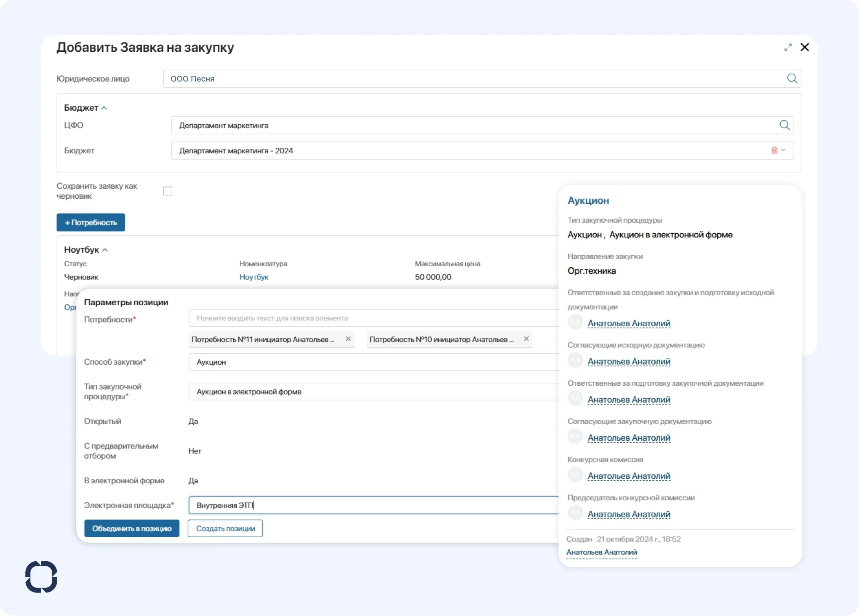Open Тип закупочной процедуры combo box
The height and width of the screenshot is (616, 859).
pyautogui.click(x=373, y=392)
